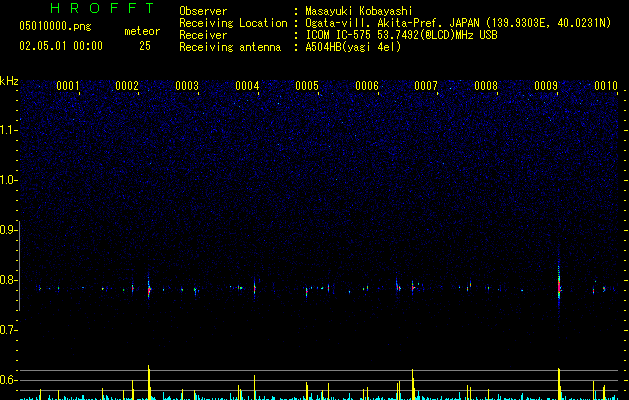This screenshot has height=400, width=629.
Task: Click time marker 0002
Action: [x=127, y=86]
